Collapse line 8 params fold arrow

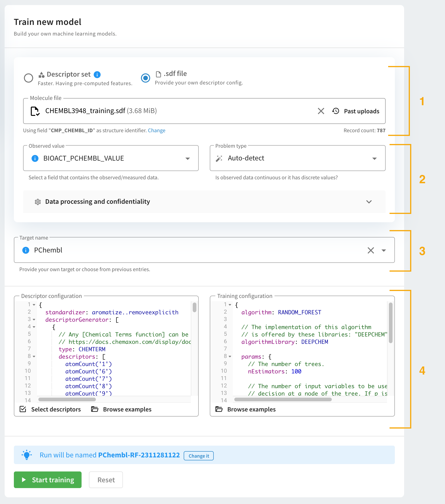[230, 357]
